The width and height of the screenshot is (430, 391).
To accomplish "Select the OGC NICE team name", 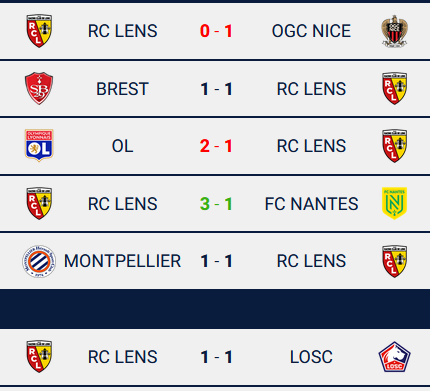I will (311, 31).
